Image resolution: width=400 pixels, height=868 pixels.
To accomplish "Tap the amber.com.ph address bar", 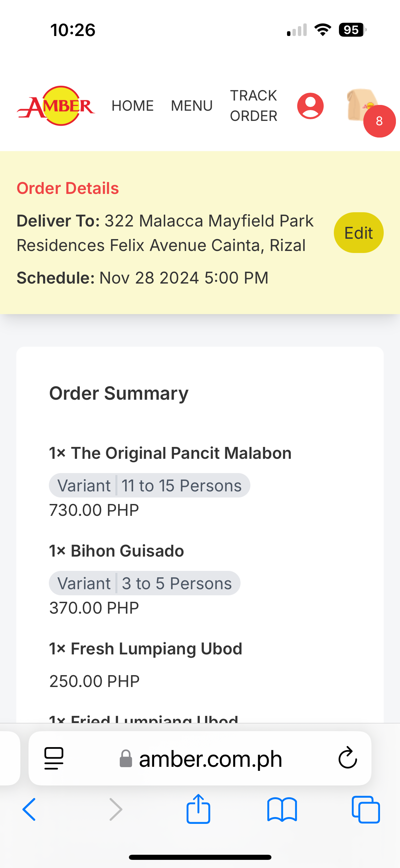I will pos(210,759).
